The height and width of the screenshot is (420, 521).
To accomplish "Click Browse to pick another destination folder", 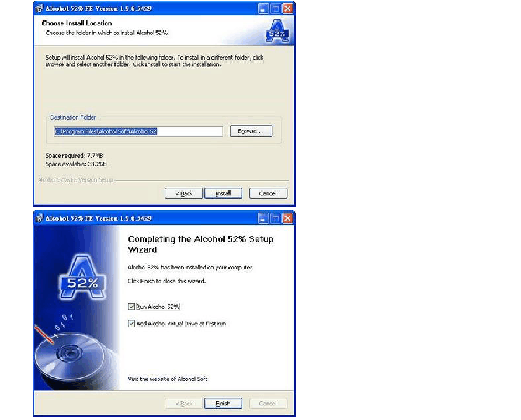I will (251, 131).
